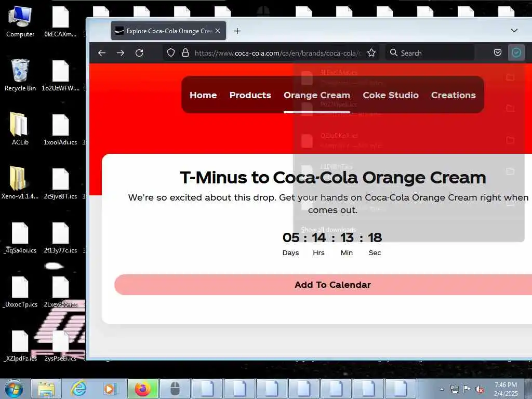Select the Recycle Bin desktop icon
Screen dimensions: 532x399
(20, 75)
